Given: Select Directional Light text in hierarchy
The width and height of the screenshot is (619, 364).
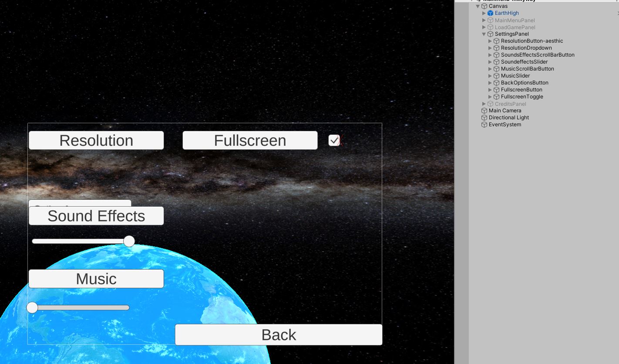Looking at the screenshot, I should click(x=509, y=118).
